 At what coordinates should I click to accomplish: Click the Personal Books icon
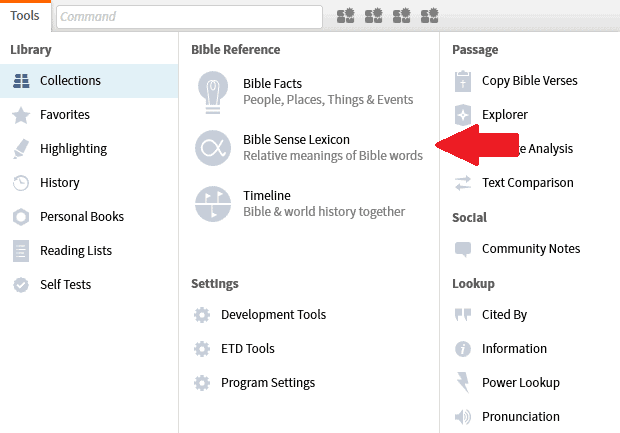coord(20,217)
